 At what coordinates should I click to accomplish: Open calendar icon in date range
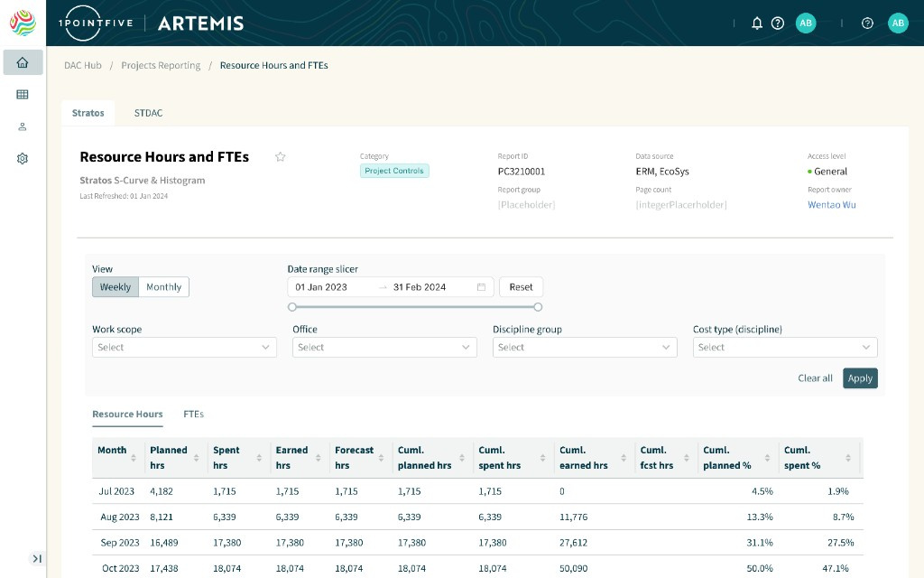(x=482, y=287)
